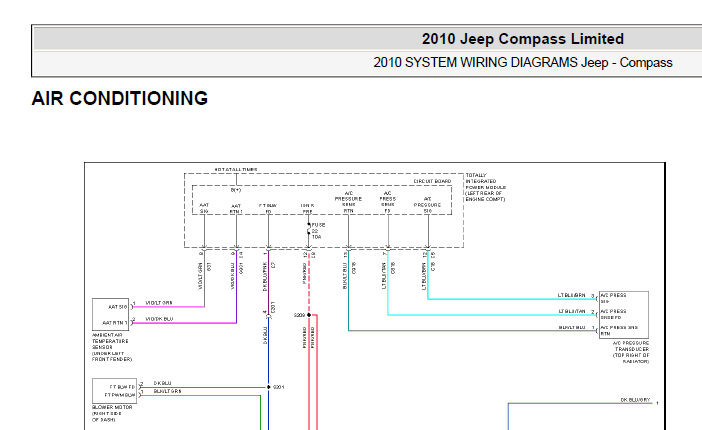Click the "C201" connector label
Screen dimensions: 702x430
click(x=273, y=307)
